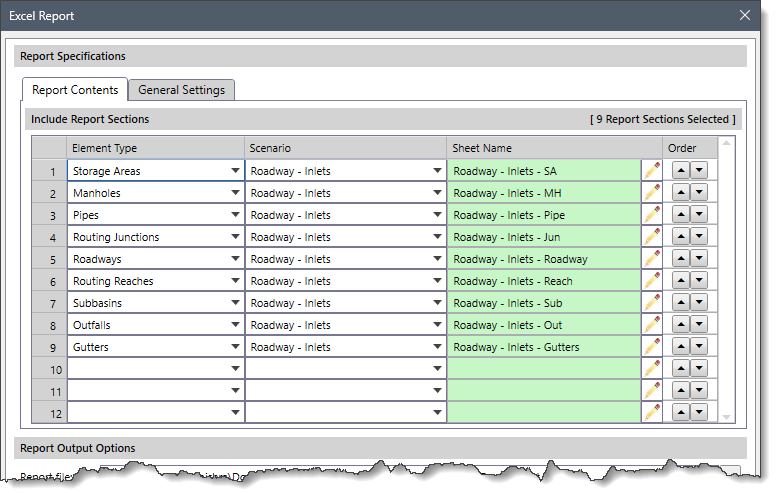Screen dimensions: 776x493
Task: Move Storage Areas row down in order
Action: point(699,170)
